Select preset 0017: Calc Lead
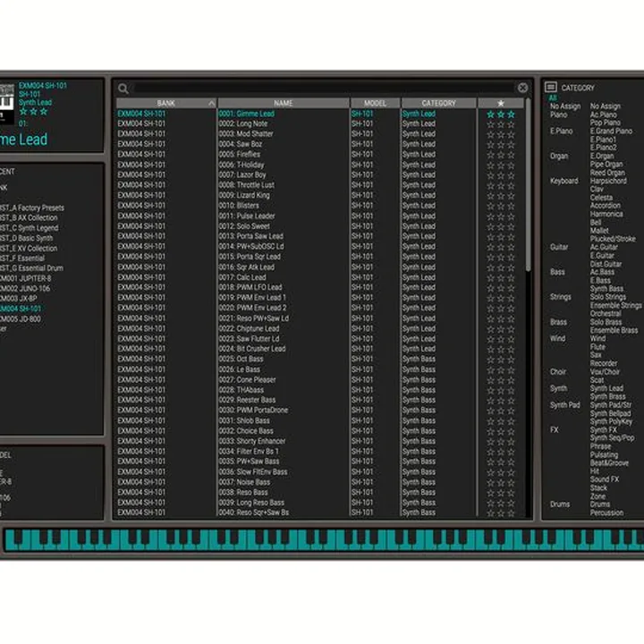Viewport: 644px width, 644px height. point(242,277)
